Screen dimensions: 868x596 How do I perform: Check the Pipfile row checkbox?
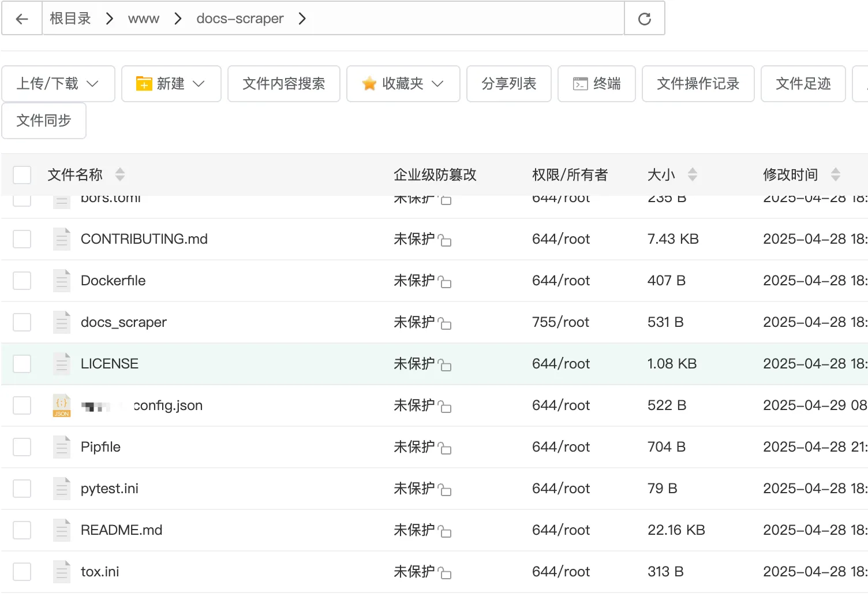[22, 447]
